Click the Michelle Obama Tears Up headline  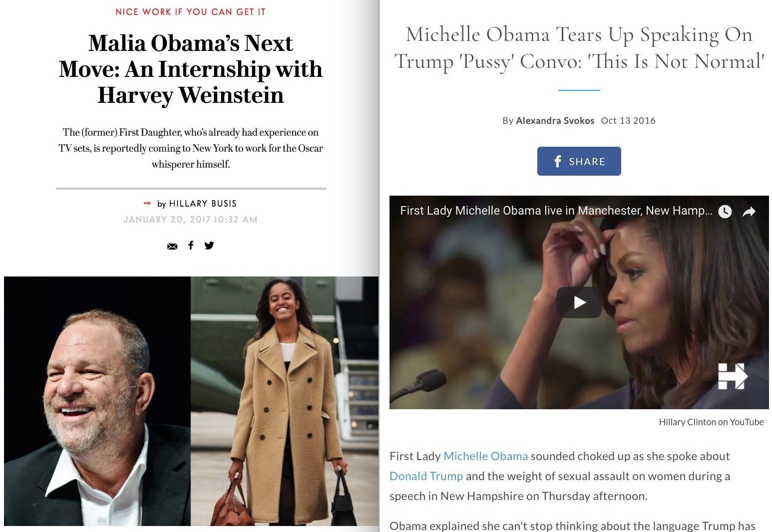tap(579, 48)
